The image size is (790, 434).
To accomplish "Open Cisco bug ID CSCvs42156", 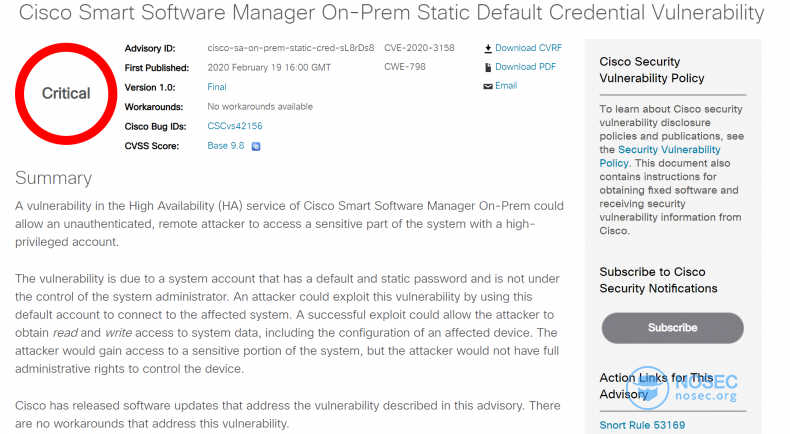I will tap(235, 126).
